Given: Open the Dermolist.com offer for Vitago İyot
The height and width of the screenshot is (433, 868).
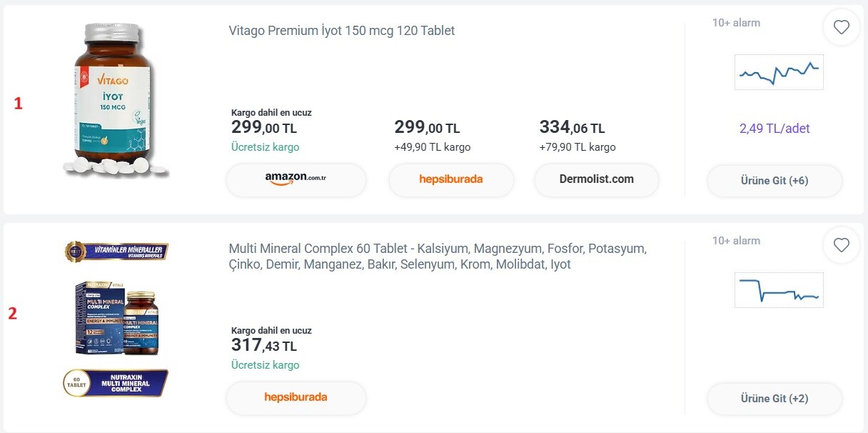Looking at the screenshot, I should 596,179.
